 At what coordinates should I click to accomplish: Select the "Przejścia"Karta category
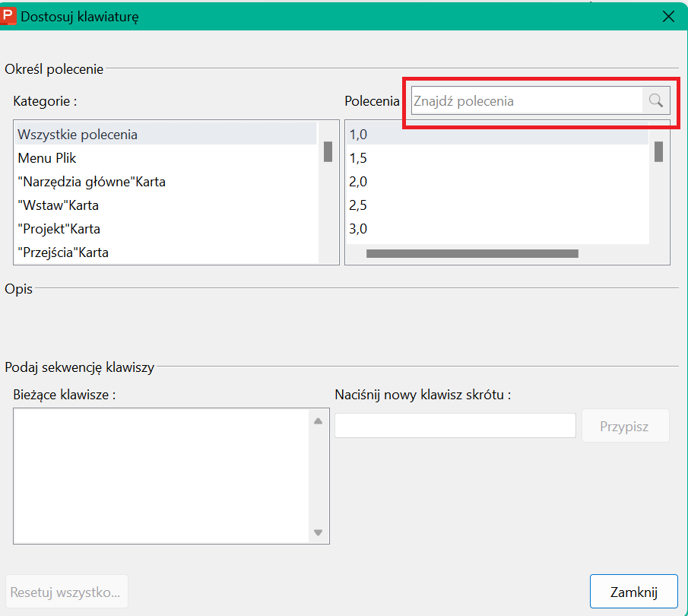click(166, 253)
